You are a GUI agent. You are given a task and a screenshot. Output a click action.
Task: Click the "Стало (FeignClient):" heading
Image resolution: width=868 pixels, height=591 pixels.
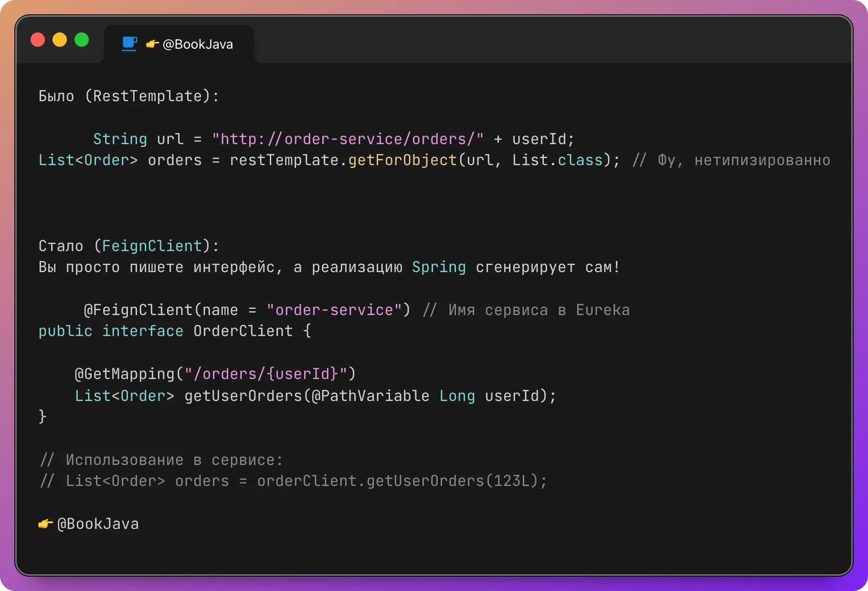[x=129, y=246]
